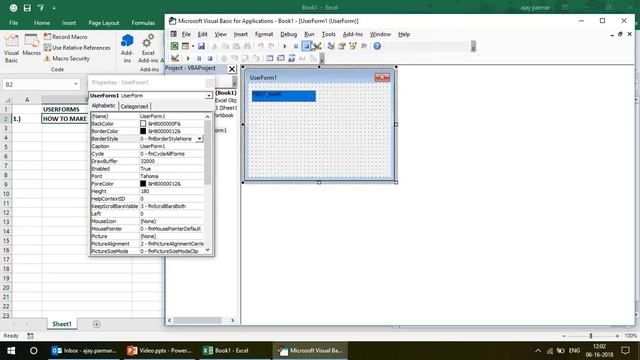
Task: Close the Project - VBAProject panel
Action: (232, 69)
